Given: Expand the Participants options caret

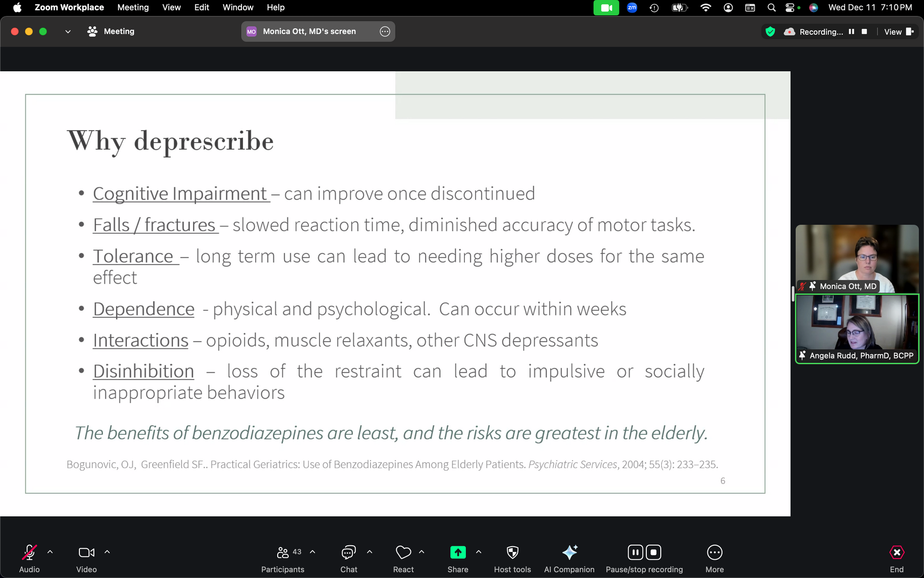Looking at the screenshot, I should [313, 552].
